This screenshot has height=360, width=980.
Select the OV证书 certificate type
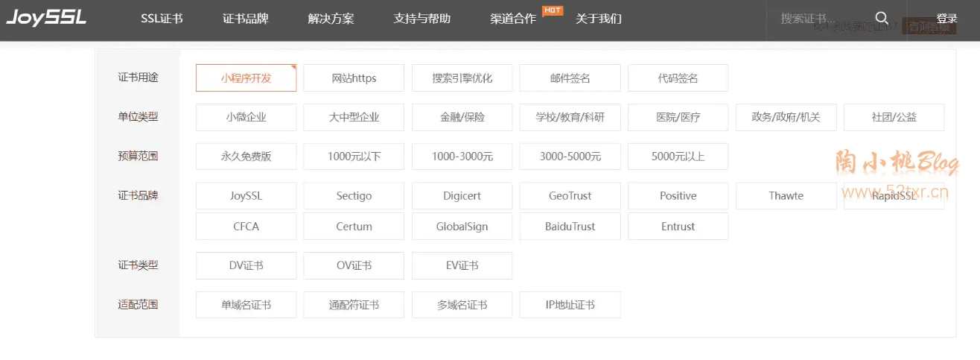(354, 265)
